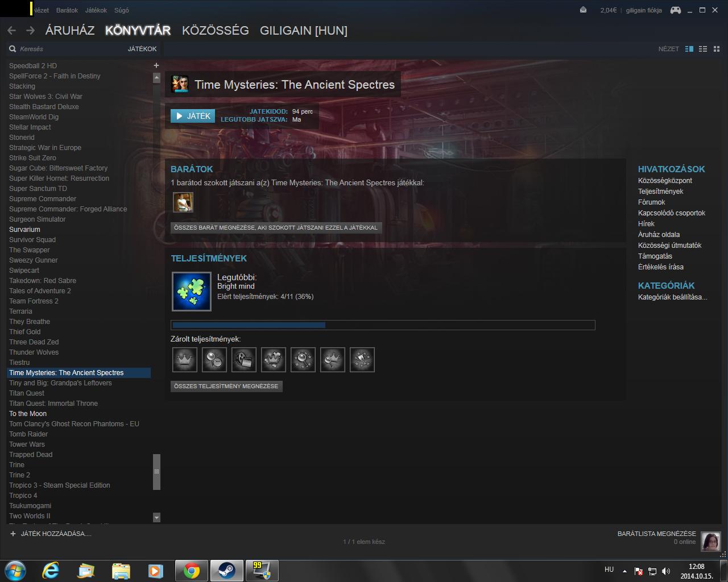Open the Bright mind achievement icon
Image resolution: width=728 pixels, height=582 pixels.
click(192, 292)
